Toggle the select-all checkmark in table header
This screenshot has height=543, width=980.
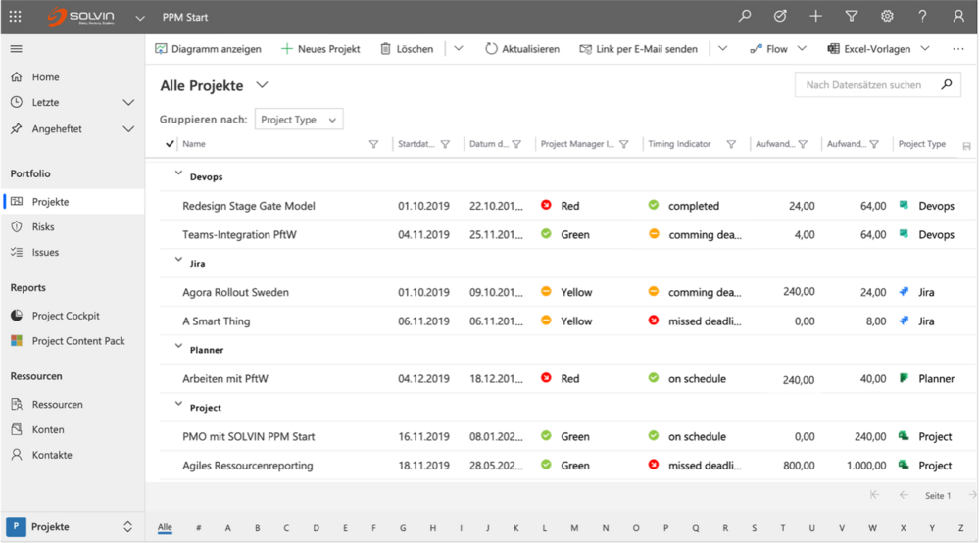(x=170, y=144)
